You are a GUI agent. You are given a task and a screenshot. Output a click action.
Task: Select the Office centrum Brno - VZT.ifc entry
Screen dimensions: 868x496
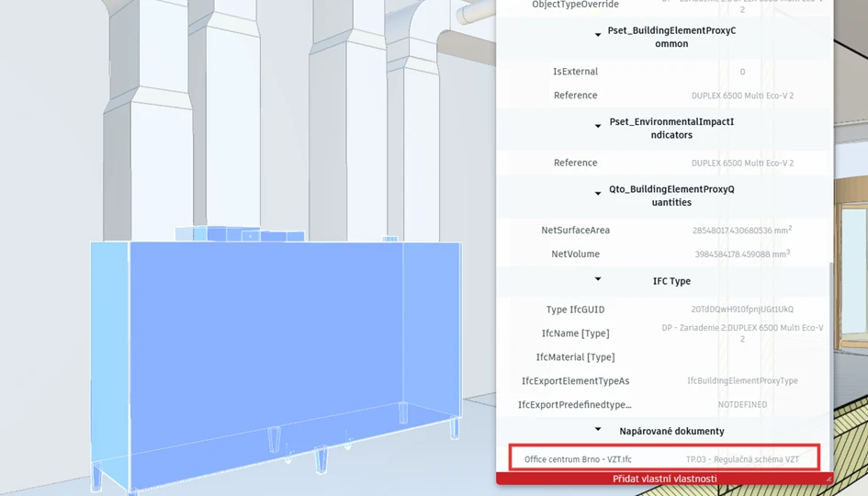[x=578, y=459]
